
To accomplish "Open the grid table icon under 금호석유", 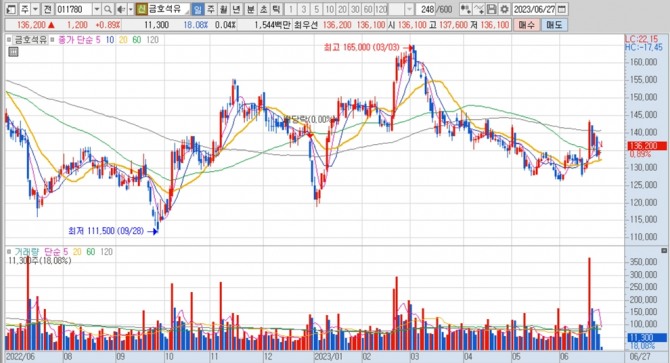I will [x=13, y=52].
